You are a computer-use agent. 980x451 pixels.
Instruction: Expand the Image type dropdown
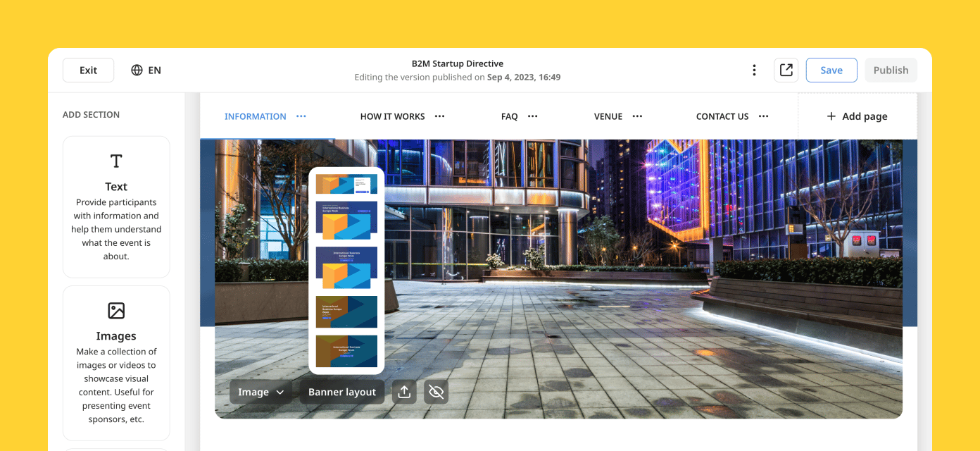coord(261,393)
